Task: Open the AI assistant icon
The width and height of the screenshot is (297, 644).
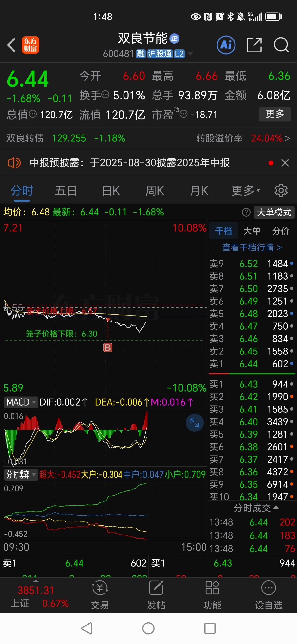Action: point(226,45)
